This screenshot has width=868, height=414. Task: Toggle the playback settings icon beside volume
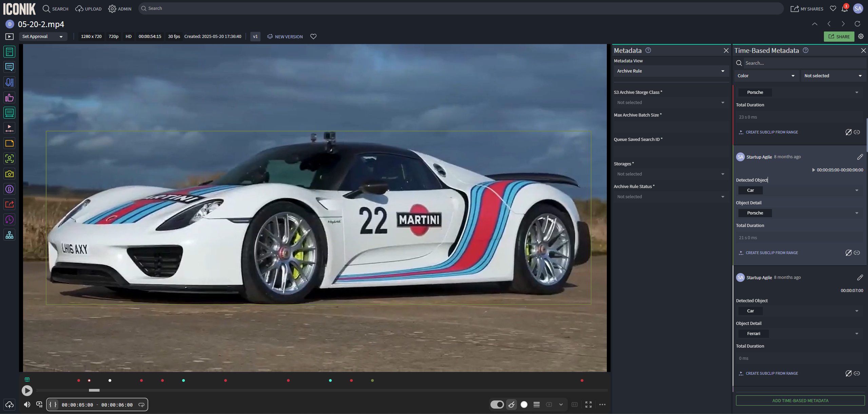(39, 405)
